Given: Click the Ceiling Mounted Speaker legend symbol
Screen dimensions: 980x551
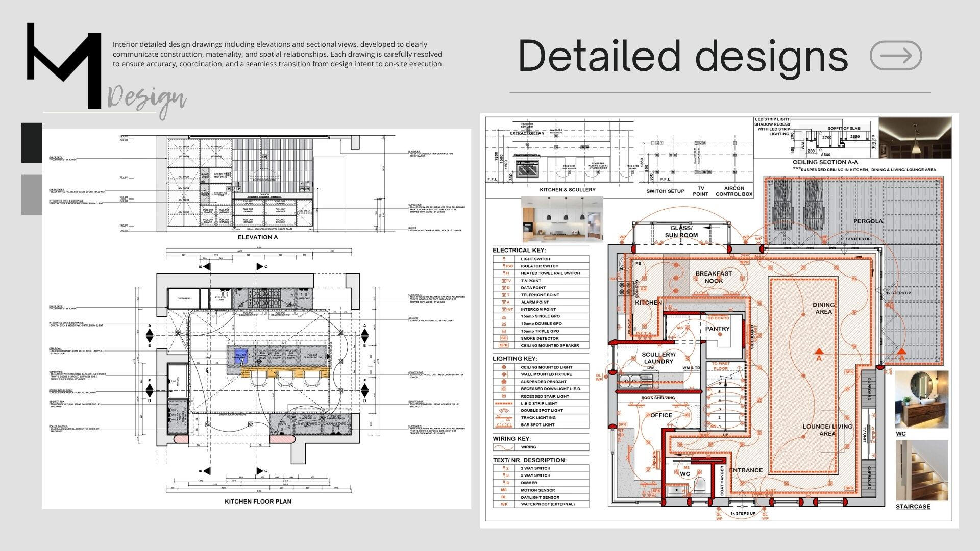Looking at the screenshot, I should (x=504, y=345).
